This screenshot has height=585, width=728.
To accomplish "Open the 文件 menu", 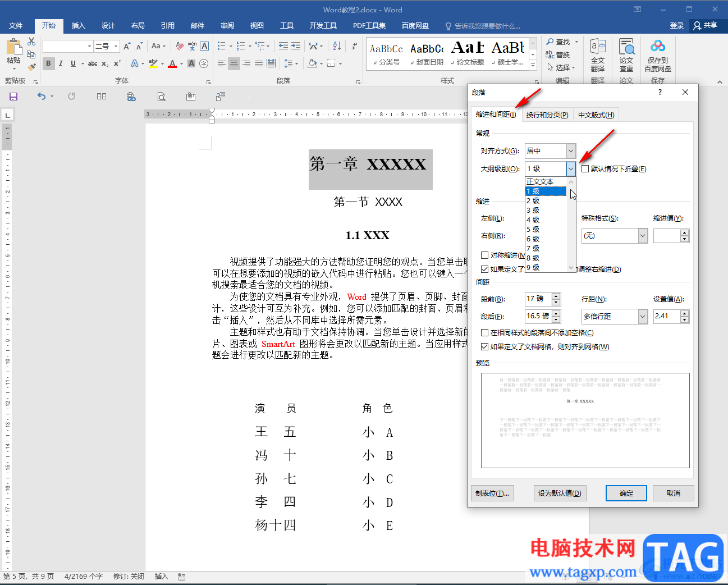I will pos(16,26).
